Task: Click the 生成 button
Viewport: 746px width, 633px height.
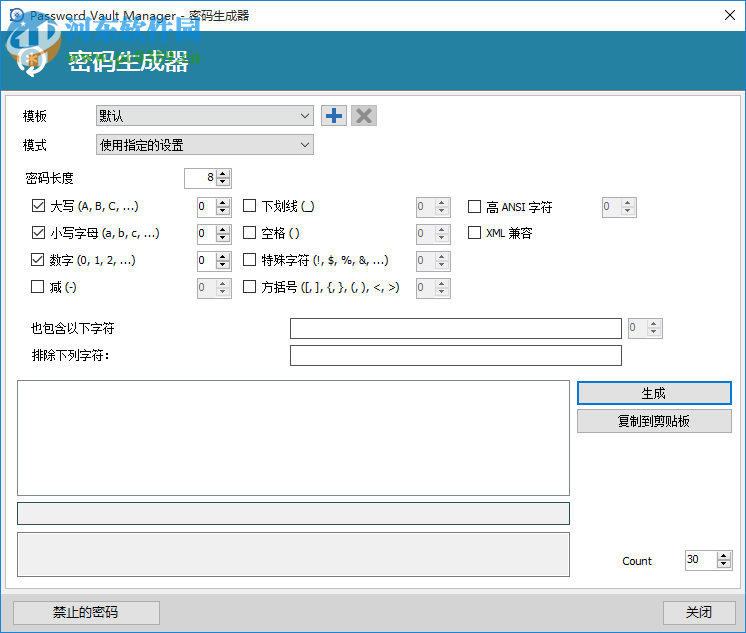Action: (x=654, y=393)
